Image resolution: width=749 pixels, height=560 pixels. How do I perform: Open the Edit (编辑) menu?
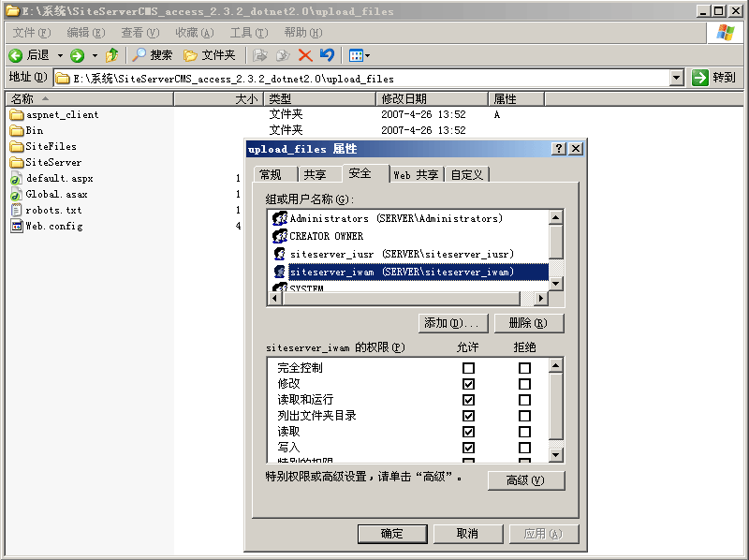tap(86, 33)
